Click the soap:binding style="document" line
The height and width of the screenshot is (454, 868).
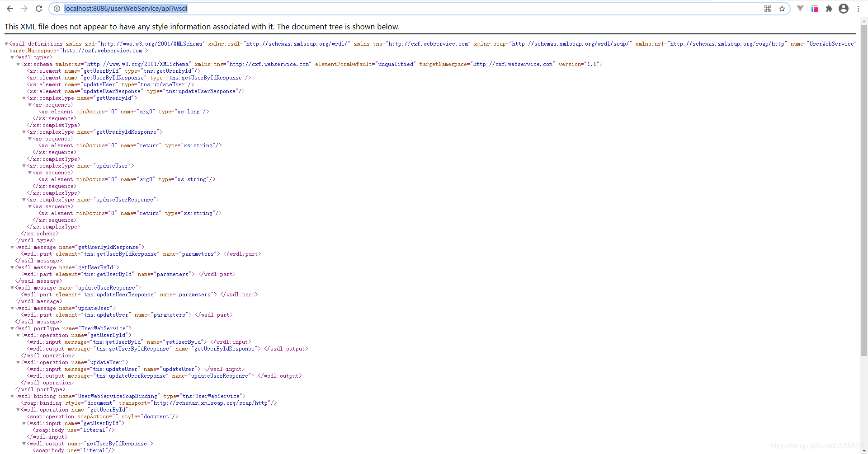149,403
